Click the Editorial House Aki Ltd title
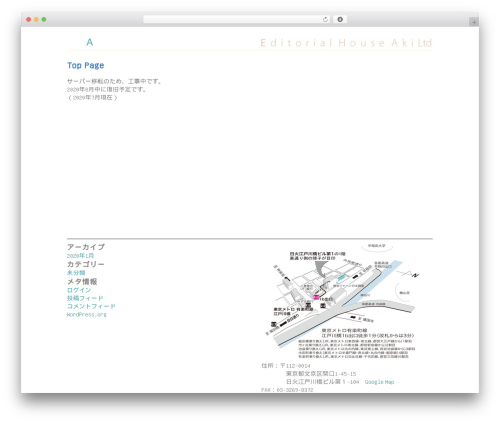Screen dimensions: 500x423 coord(346,43)
